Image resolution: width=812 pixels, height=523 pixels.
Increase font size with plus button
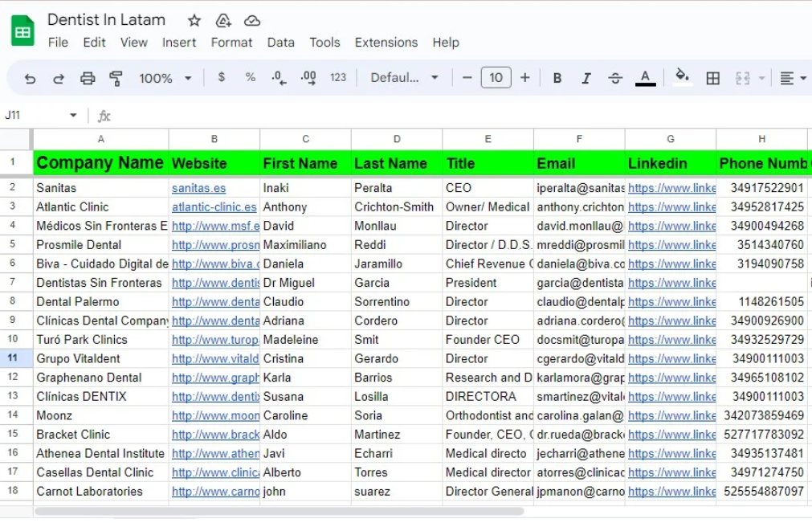pos(524,78)
